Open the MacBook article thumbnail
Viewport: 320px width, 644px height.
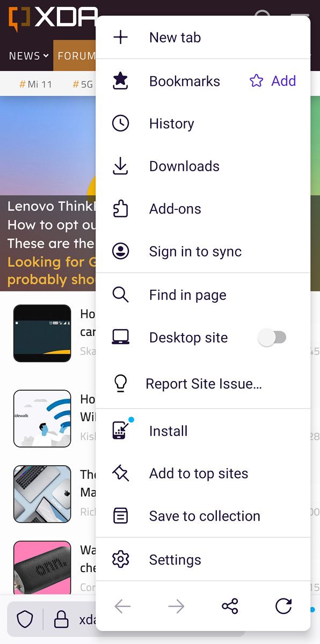[42, 494]
